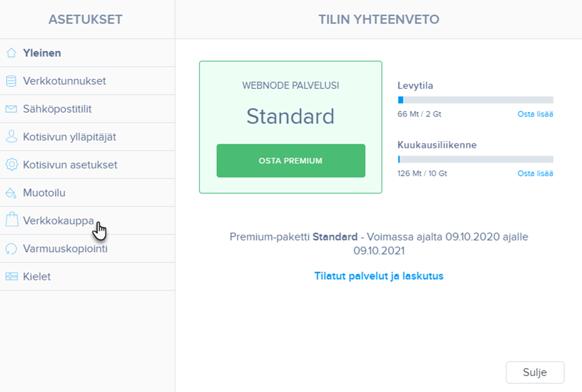Click Osta lisää link for Kuukausiliikenne

pos(535,173)
